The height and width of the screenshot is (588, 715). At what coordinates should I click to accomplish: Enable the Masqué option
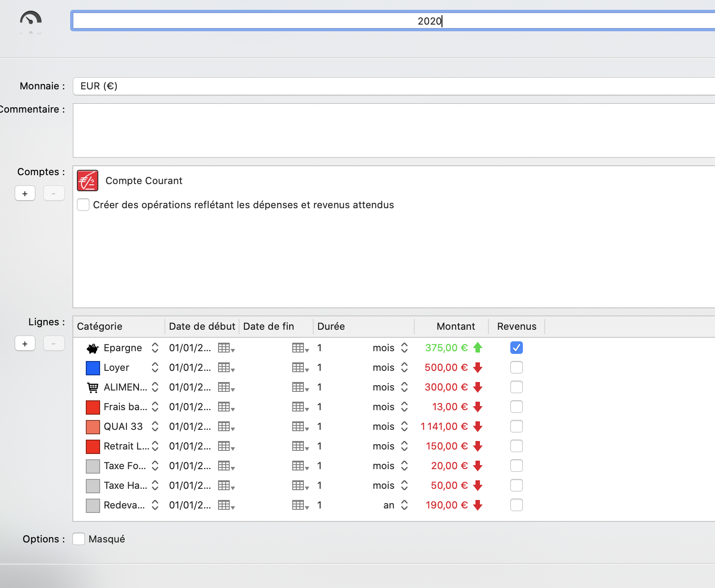click(79, 539)
